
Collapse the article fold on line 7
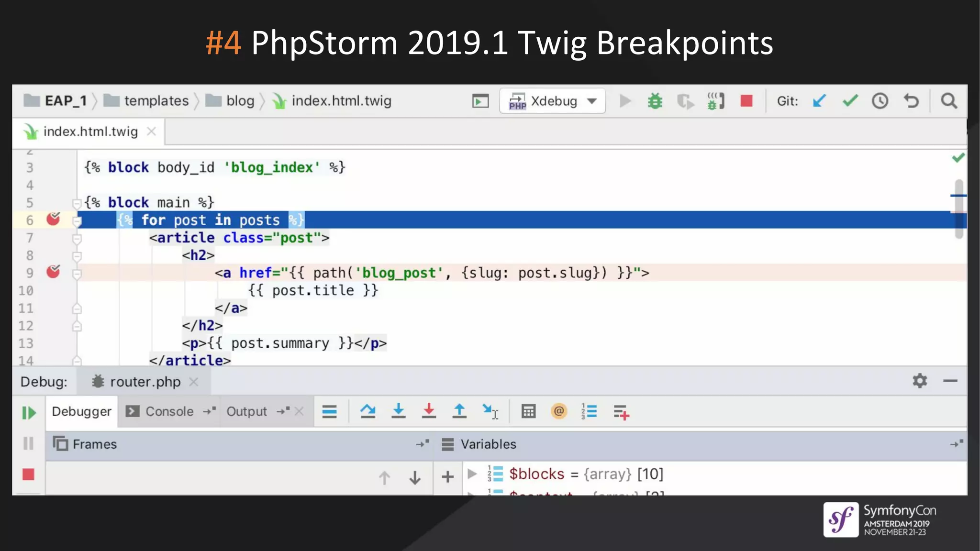tap(77, 239)
